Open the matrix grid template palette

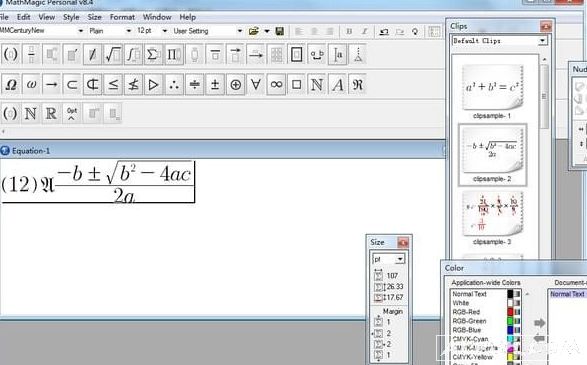(x=276, y=55)
